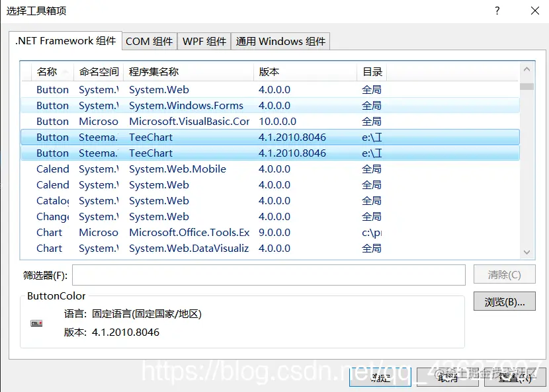
Task: Click the ? help button in title bar
Action: (497, 11)
